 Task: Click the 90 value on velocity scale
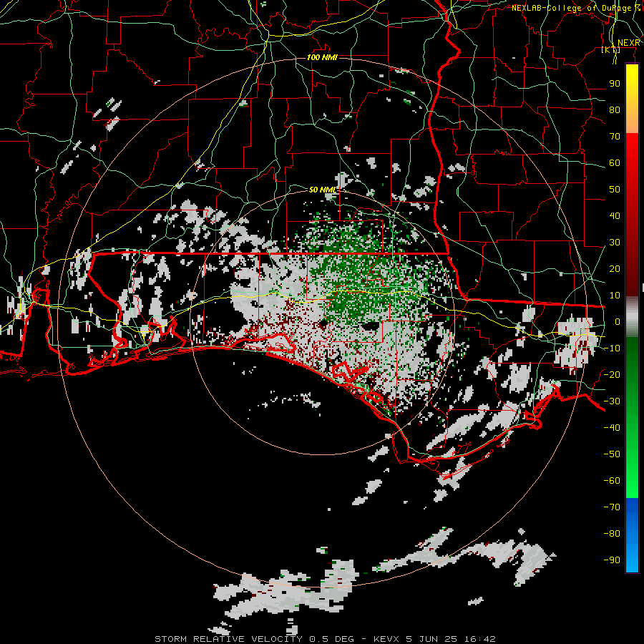tap(615, 84)
